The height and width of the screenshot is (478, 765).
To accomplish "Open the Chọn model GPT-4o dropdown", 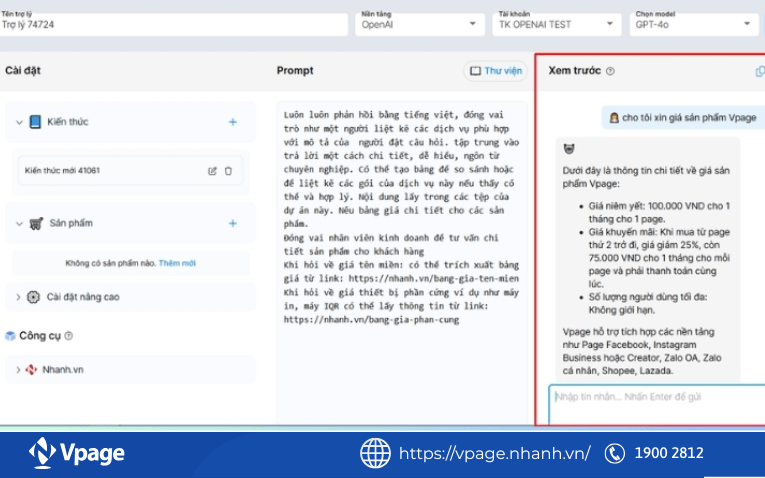I will (694, 24).
